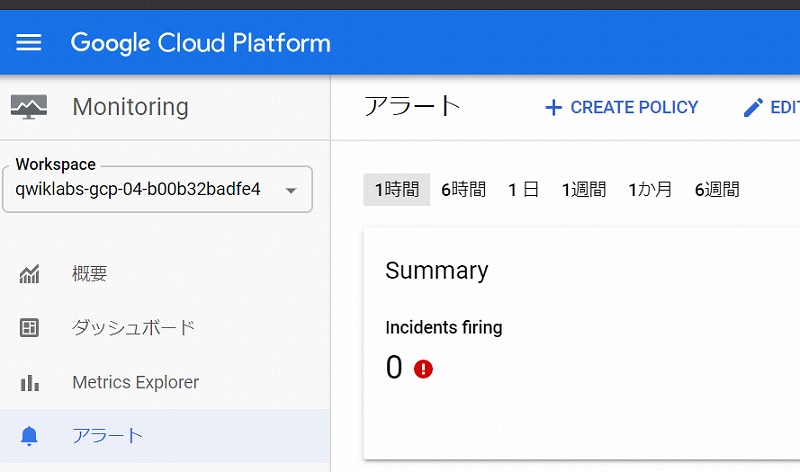The height and width of the screenshot is (472, 800).
Task: Click the Monitoring product icon
Action: point(29,107)
